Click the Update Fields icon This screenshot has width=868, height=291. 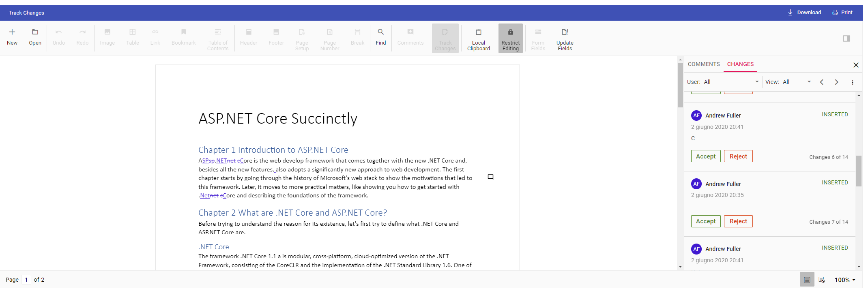pyautogui.click(x=565, y=32)
